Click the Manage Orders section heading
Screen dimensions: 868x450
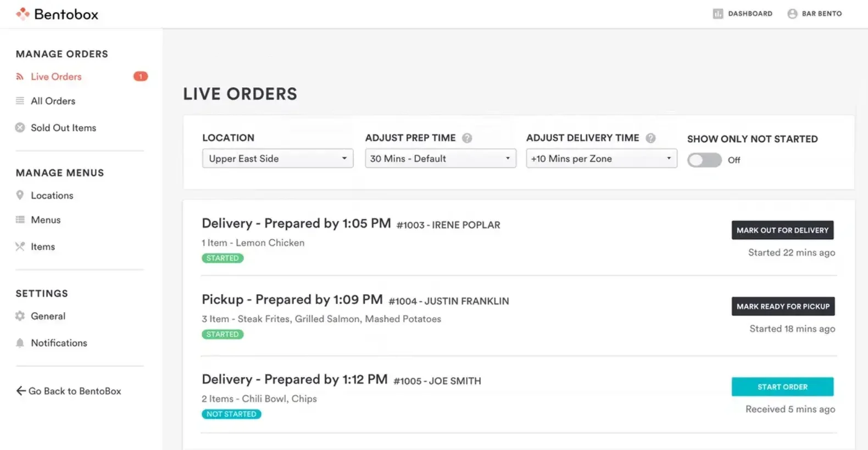pos(62,54)
